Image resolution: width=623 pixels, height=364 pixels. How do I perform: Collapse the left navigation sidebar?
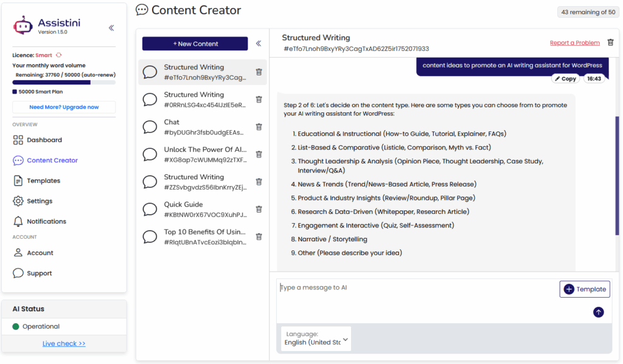tap(111, 27)
